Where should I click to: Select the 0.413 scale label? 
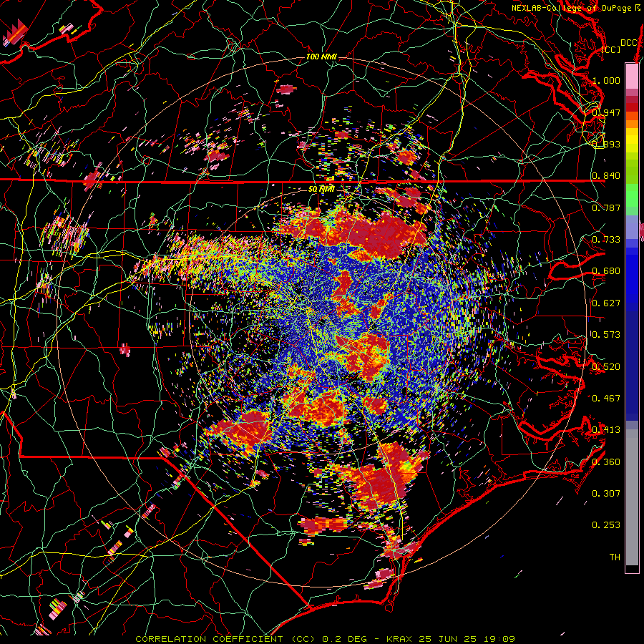pos(606,430)
